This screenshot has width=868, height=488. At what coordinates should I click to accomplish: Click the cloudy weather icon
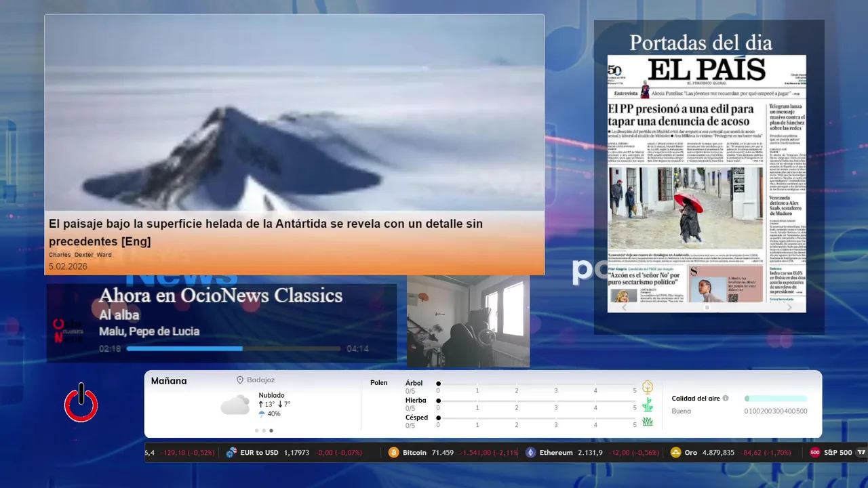tap(235, 405)
